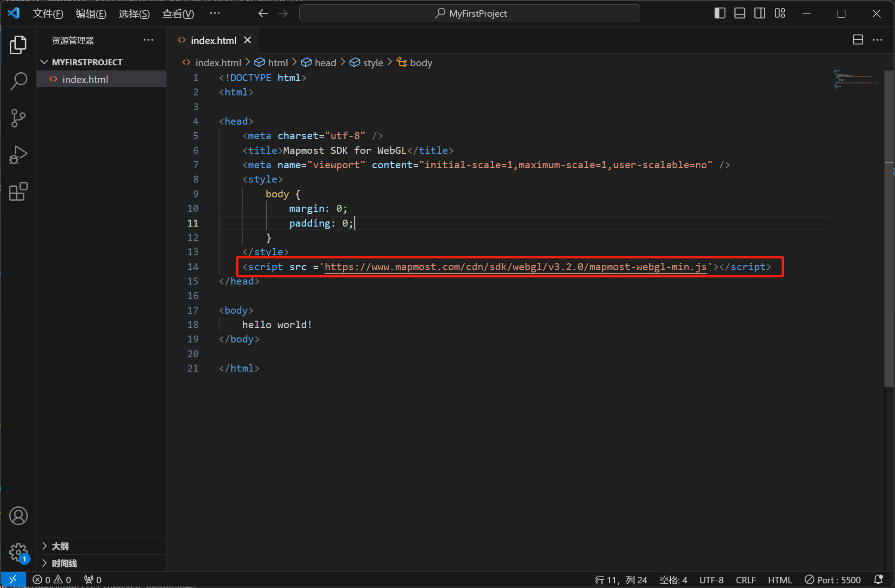Place cursor on hello world! text
This screenshot has width=895, height=588.
[277, 325]
